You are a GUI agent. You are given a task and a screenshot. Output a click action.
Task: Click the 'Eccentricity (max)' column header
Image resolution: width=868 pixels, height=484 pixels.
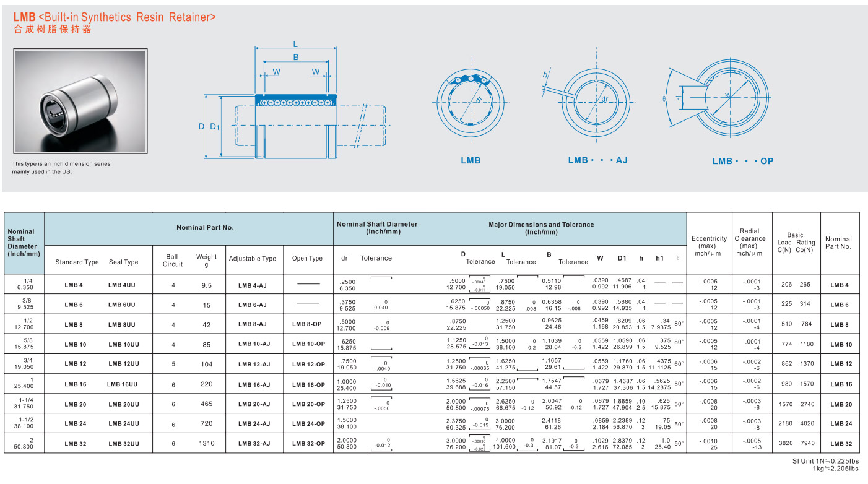click(710, 246)
